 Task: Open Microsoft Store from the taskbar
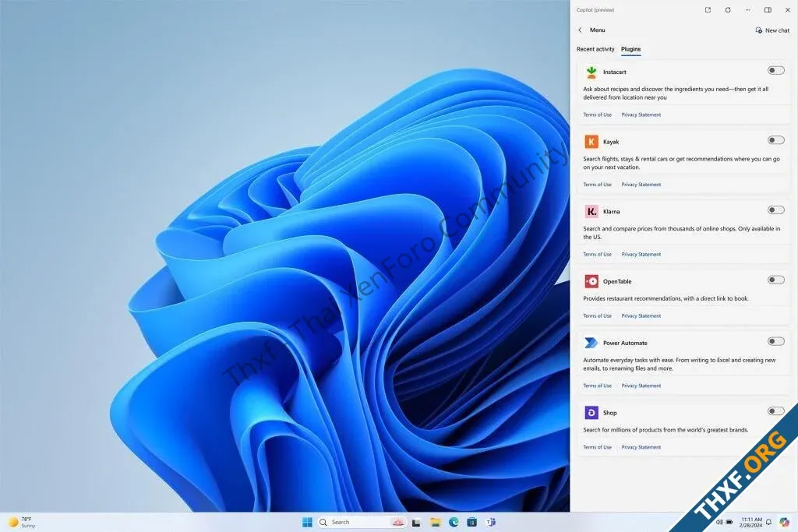tap(472, 523)
